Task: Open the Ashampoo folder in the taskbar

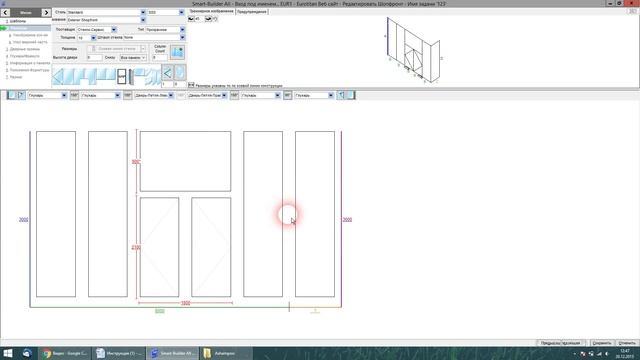Action: (x=226, y=353)
